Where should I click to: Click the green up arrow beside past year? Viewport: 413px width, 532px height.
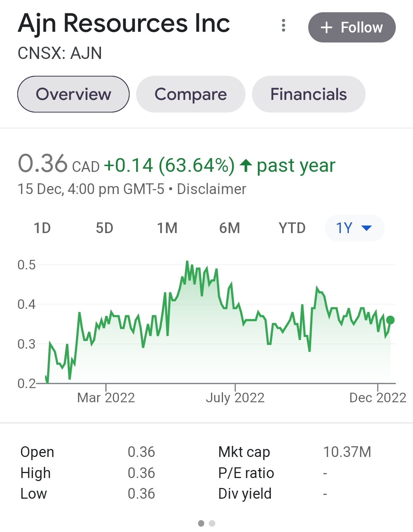[246, 166]
